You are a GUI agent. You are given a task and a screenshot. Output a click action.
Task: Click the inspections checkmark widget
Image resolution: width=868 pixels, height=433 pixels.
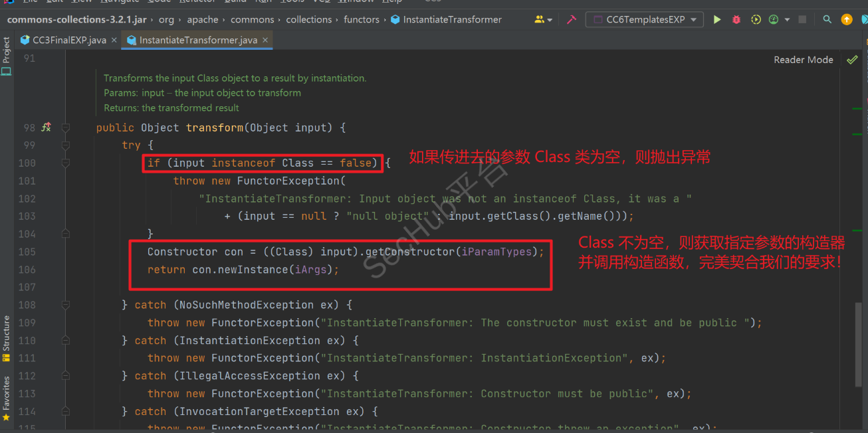pyautogui.click(x=853, y=59)
